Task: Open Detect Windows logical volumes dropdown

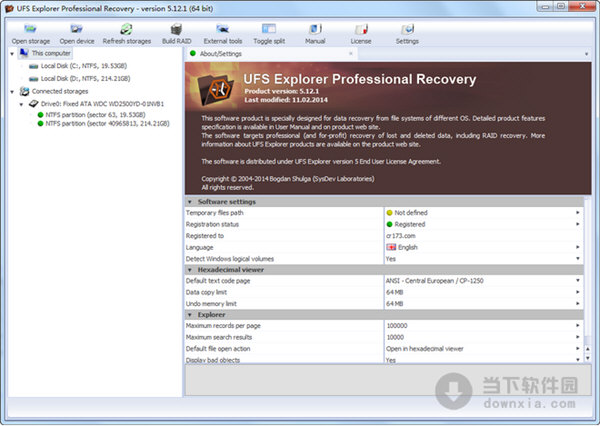Action: (578, 259)
